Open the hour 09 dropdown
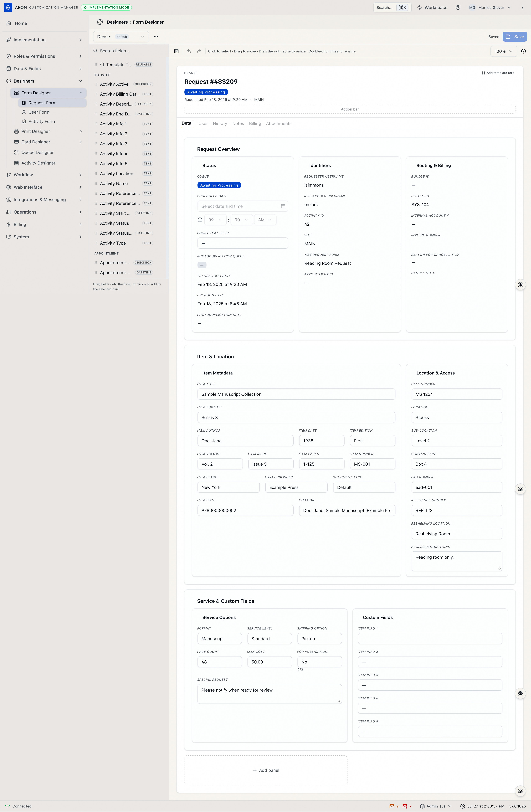Image resolution: width=531 pixels, height=812 pixels. pos(215,220)
